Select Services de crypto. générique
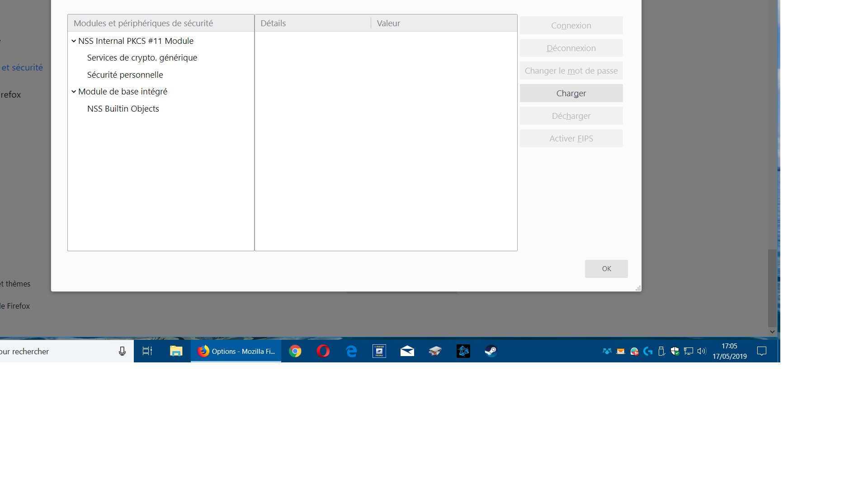 click(142, 58)
